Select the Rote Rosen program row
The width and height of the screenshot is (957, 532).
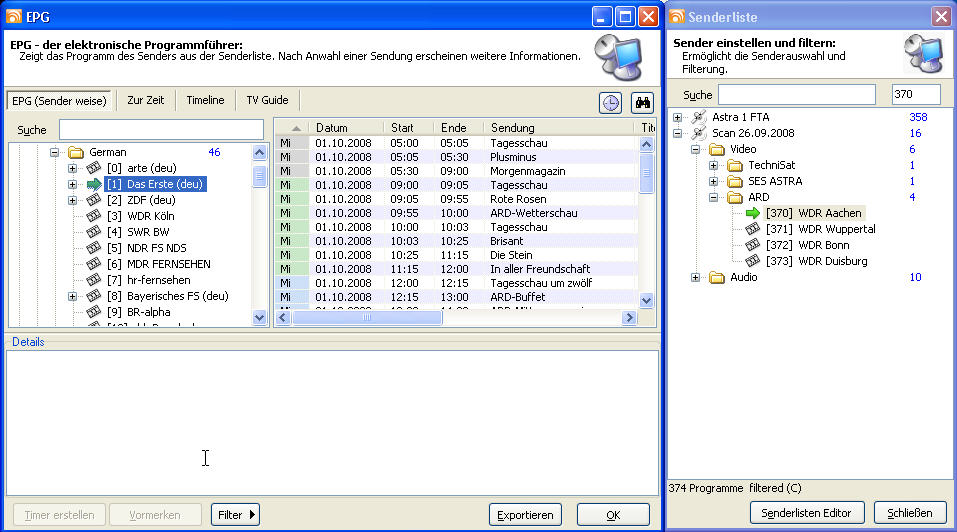[520, 199]
